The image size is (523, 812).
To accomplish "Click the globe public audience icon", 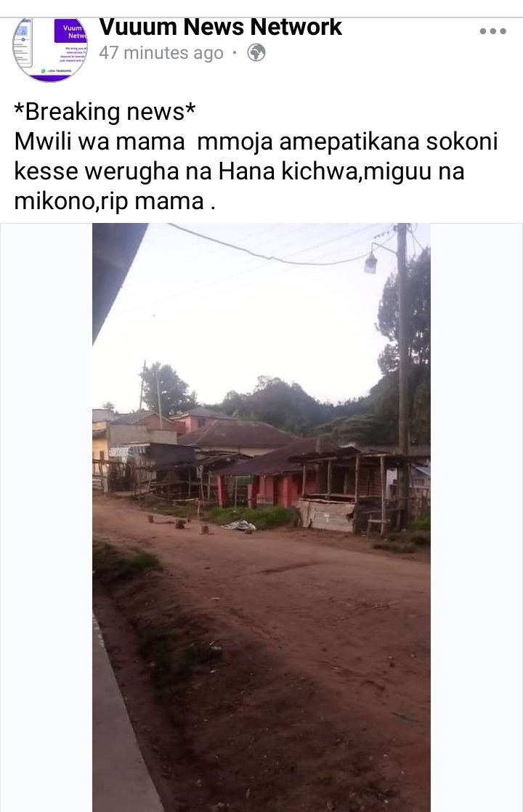I will tap(256, 53).
